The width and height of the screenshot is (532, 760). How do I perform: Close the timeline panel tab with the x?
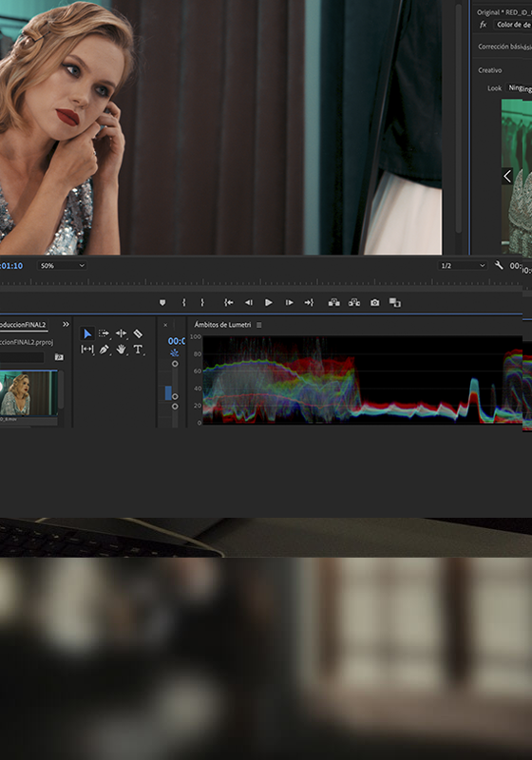click(165, 325)
